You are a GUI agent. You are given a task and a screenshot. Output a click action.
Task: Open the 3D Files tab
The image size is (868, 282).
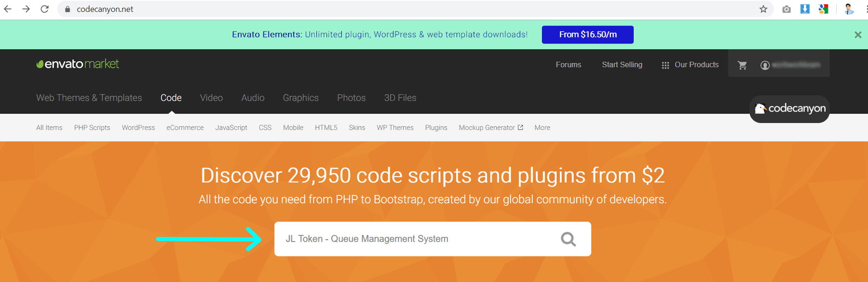pyautogui.click(x=400, y=98)
